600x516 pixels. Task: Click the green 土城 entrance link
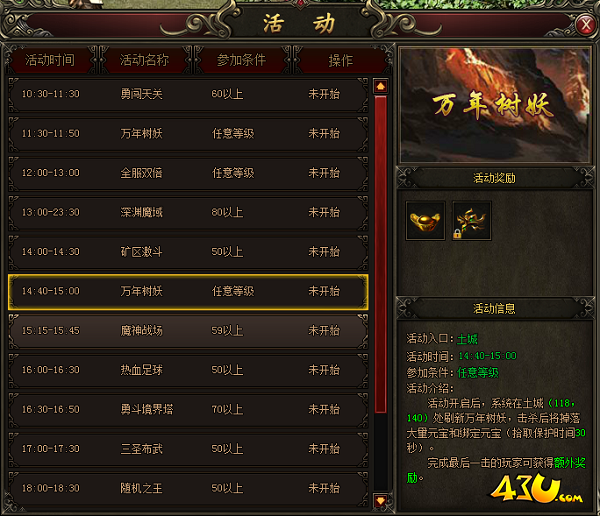point(467,339)
